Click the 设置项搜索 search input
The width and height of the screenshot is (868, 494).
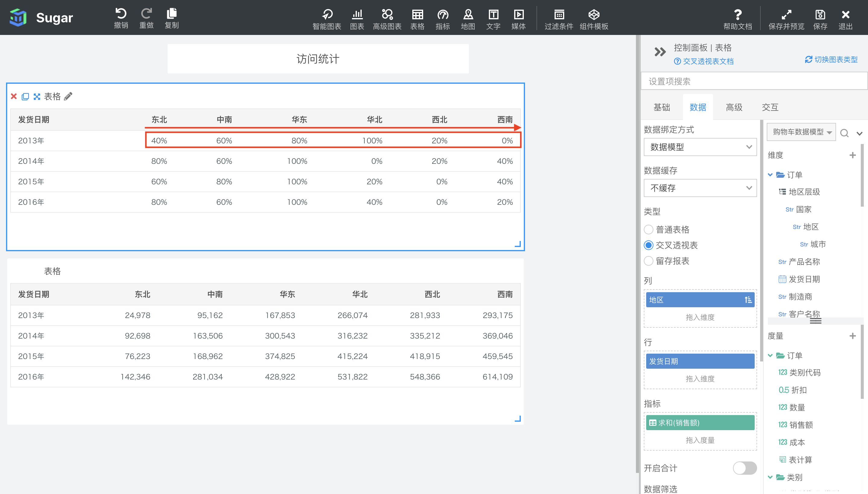point(754,81)
